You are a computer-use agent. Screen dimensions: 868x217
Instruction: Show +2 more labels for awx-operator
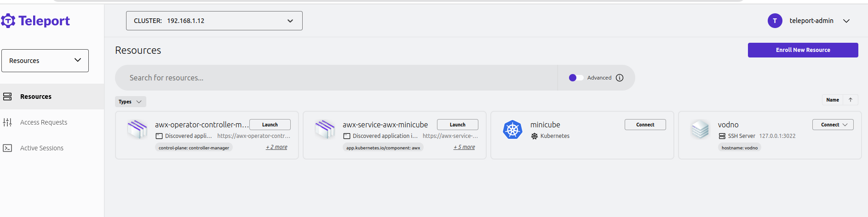[276, 147]
